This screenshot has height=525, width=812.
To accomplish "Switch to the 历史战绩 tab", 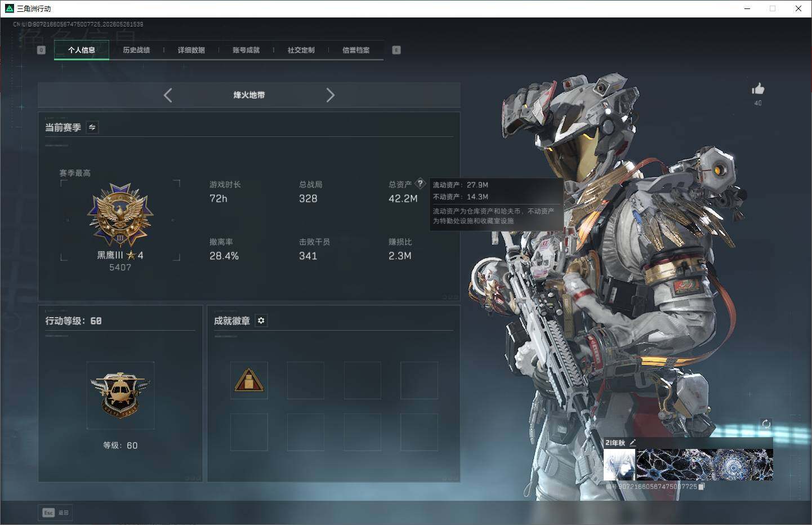I will [136, 50].
